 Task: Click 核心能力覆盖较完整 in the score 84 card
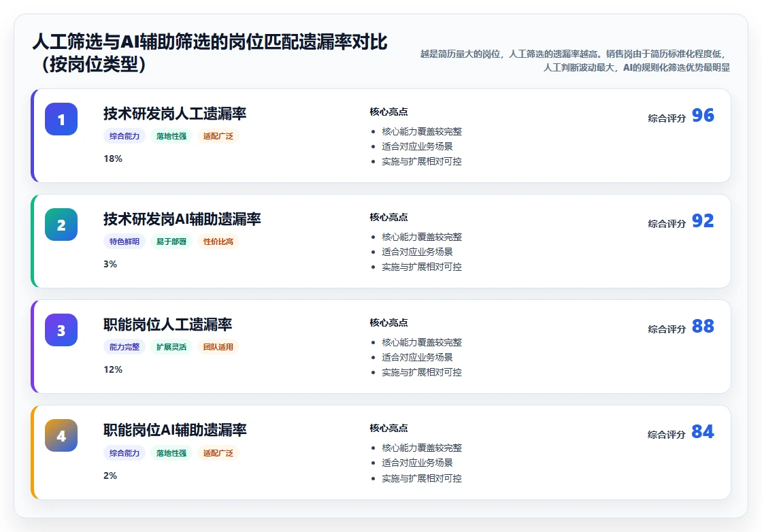click(422, 448)
